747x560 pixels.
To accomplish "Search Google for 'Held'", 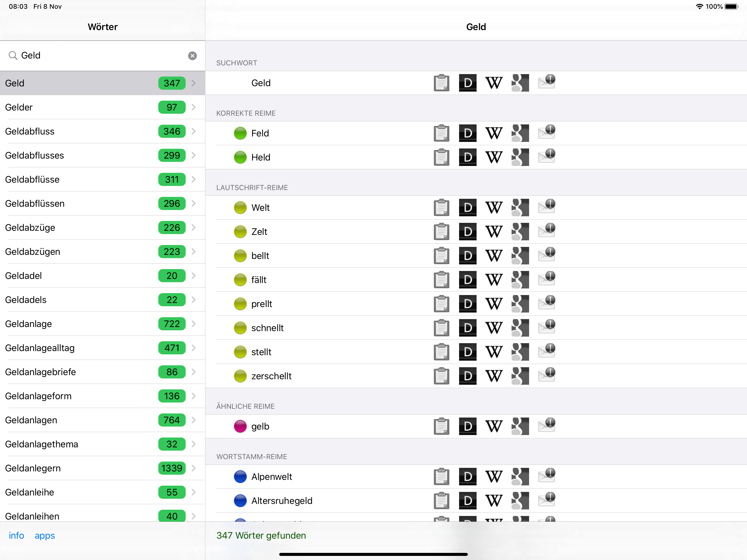I will [520, 157].
